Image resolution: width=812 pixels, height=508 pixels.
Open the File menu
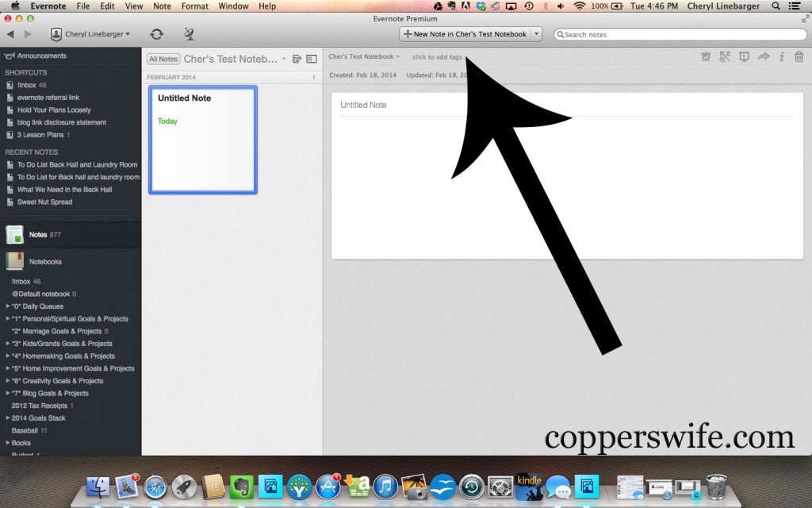pos(82,6)
